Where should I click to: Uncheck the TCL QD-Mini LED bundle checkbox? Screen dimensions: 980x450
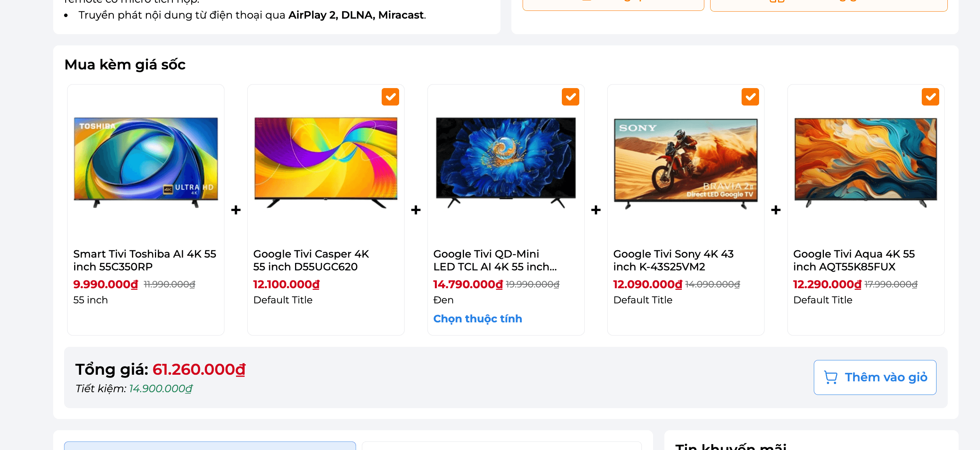(570, 97)
